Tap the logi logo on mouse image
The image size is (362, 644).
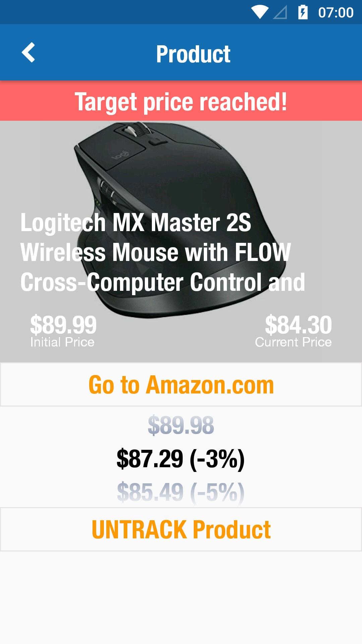coord(120,157)
